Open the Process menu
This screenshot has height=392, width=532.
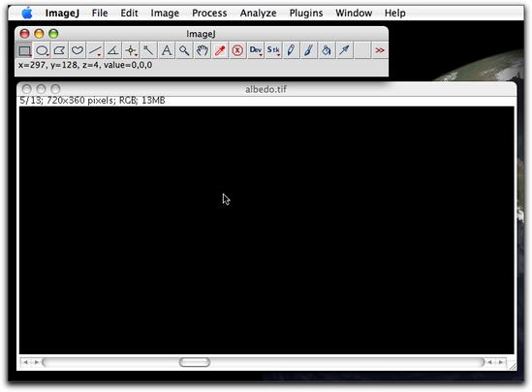pyautogui.click(x=209, y=13)
